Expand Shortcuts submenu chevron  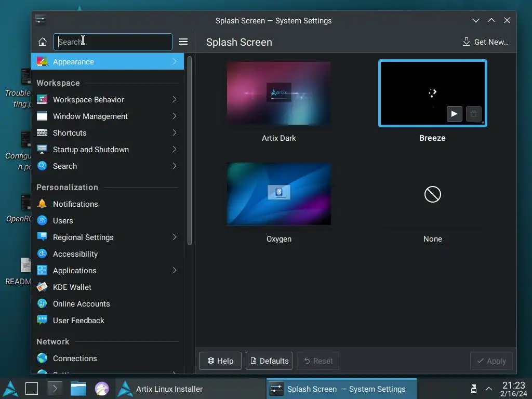[x=175, y=132]
